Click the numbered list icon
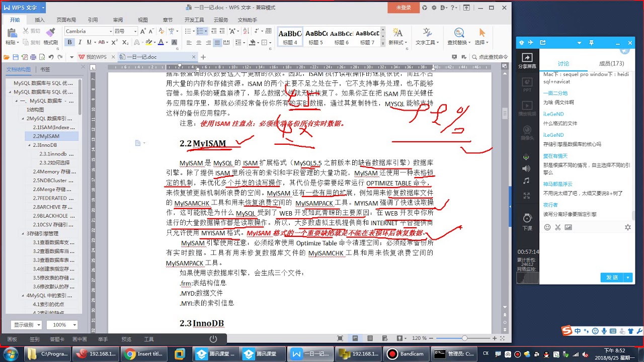The image size is (644, 362). point(201,31)
